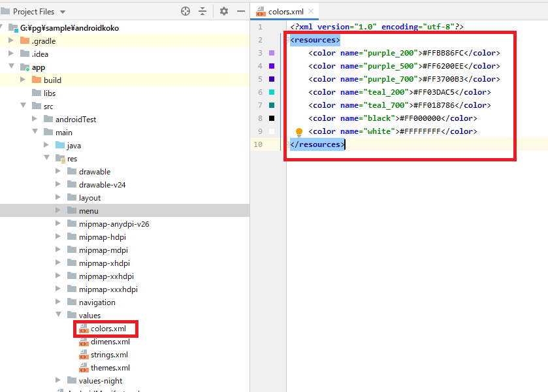Select the androidTest folder
Screen dimensions: 548x392
click(x=76, y=120)
